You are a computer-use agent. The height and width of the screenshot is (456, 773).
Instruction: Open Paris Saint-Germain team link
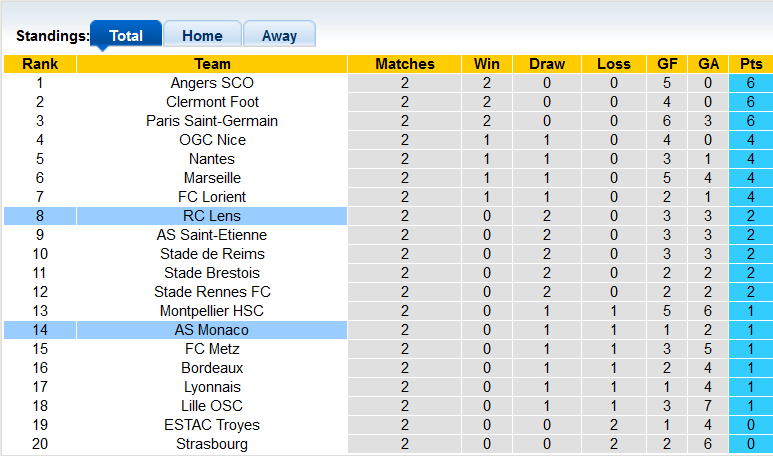click(x=212, y=121)
